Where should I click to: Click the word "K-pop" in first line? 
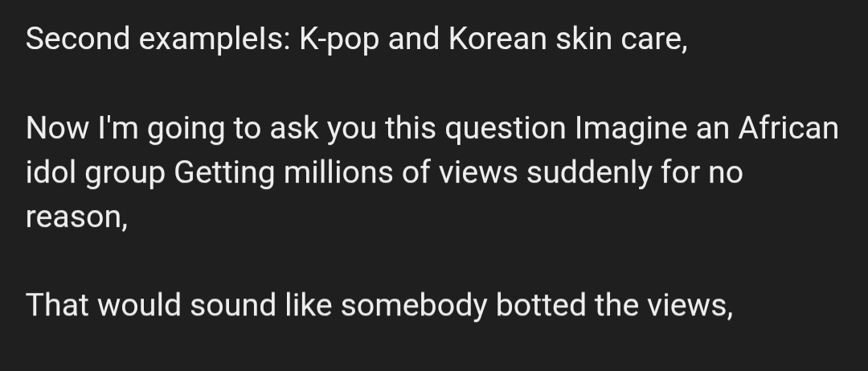(x=338, y=41)
